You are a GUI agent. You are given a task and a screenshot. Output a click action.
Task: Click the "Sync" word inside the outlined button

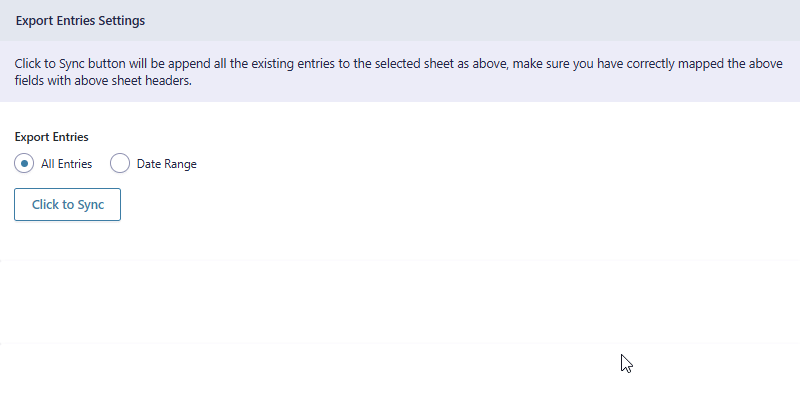[x=90, y=205]
